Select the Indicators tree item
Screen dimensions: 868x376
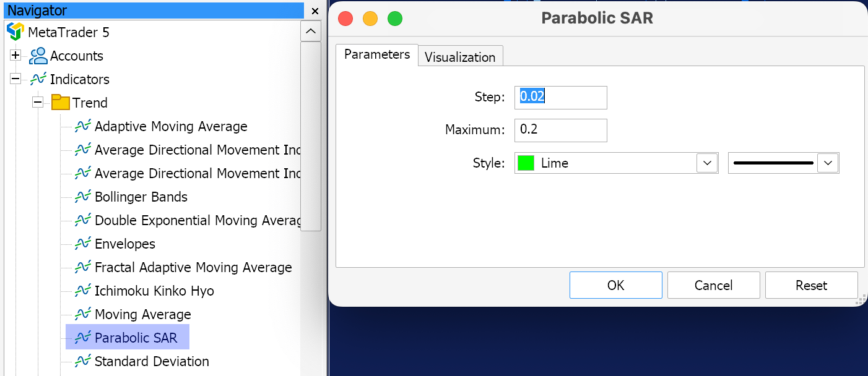[x=80, y=79]
